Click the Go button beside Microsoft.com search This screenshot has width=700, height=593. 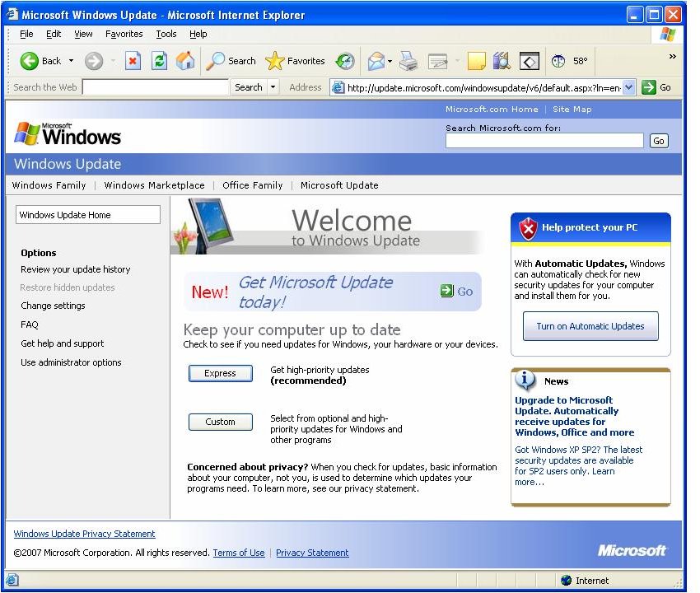pyautogui.click(x=659, y=141)
